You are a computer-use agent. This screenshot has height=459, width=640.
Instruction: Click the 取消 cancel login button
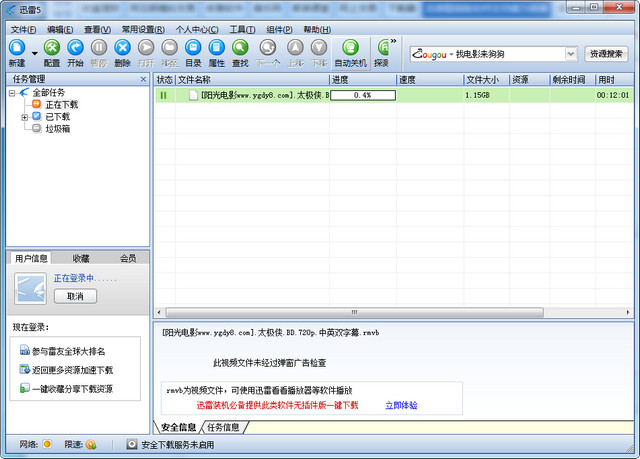coord(76,296)
